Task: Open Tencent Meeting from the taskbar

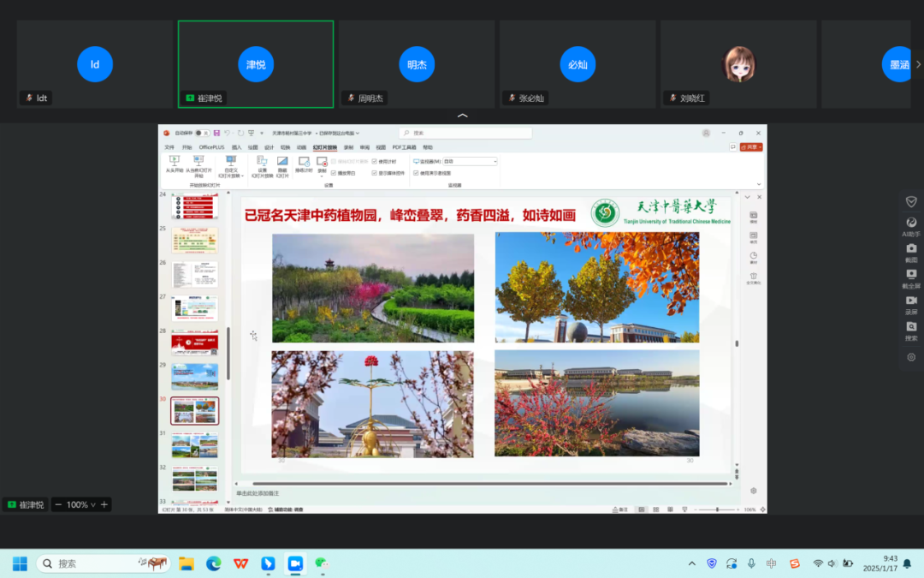Action: pos(295,563)
